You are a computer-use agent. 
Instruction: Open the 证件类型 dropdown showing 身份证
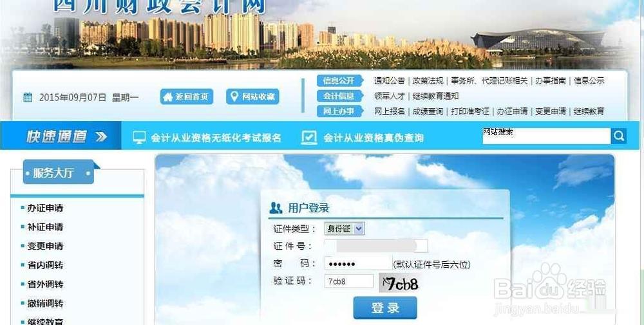tap(344, 228)
